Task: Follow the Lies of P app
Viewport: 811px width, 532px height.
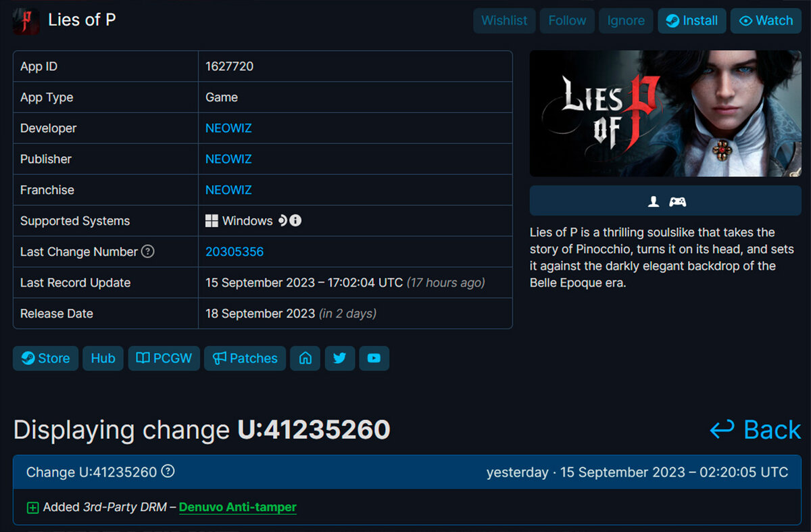Action: 567,21
